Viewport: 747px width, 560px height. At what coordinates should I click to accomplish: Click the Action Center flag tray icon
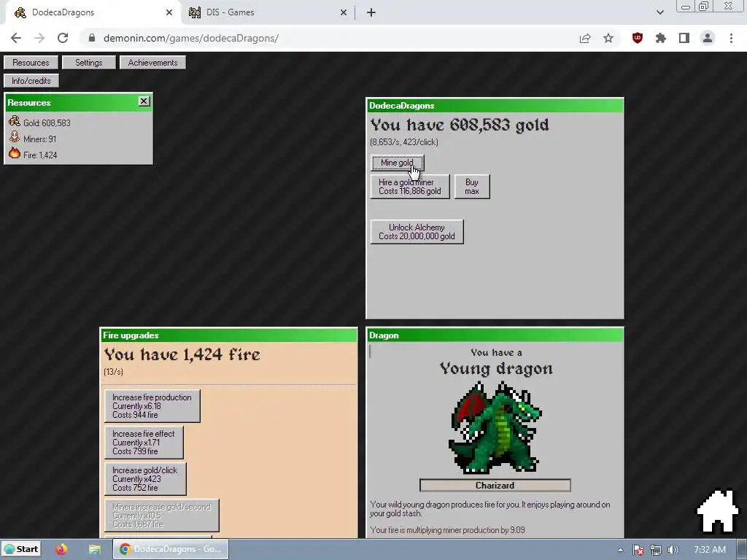point(638,550)
